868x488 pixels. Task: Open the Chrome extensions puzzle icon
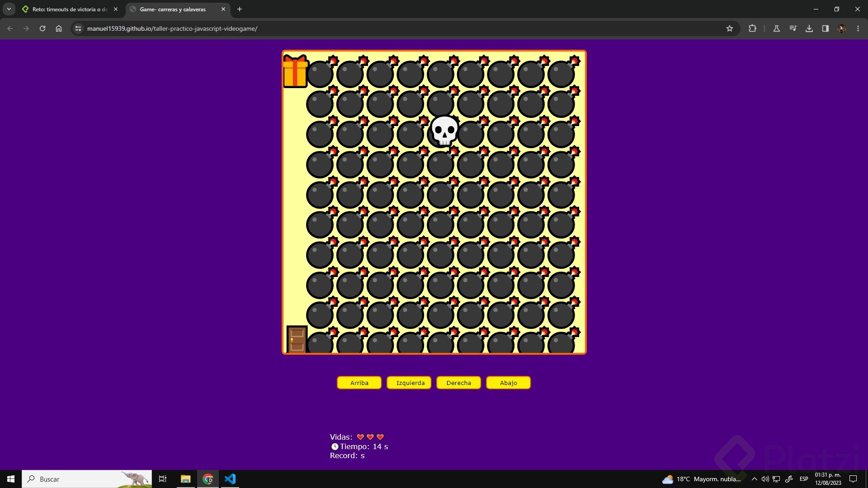click(752, 28)
